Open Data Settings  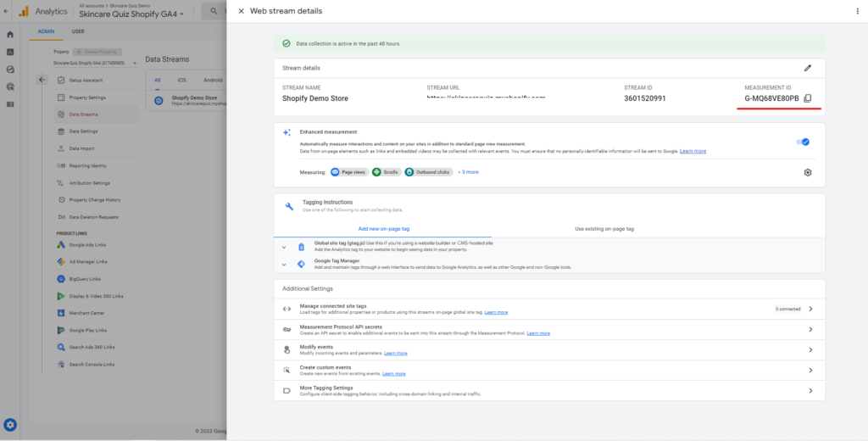coord(97,131)
